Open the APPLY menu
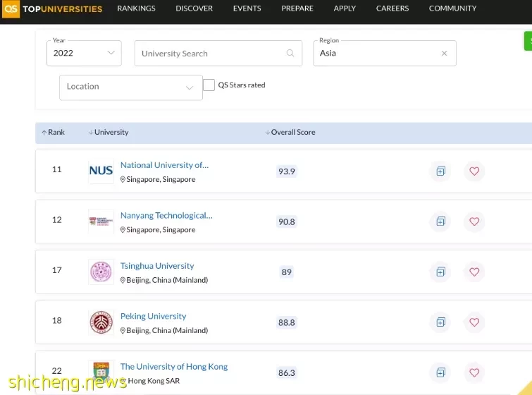This screenshot has width=532, height=395. coord(345,8)
